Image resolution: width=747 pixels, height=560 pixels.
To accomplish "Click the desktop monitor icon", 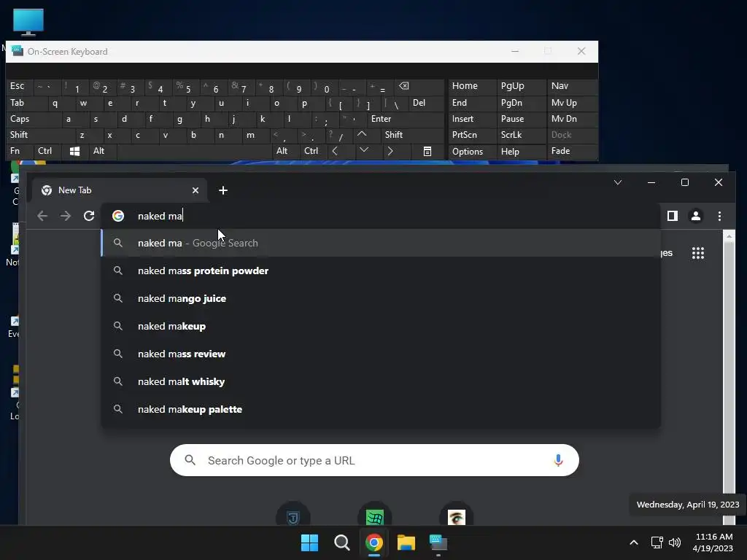I will 28,22.
